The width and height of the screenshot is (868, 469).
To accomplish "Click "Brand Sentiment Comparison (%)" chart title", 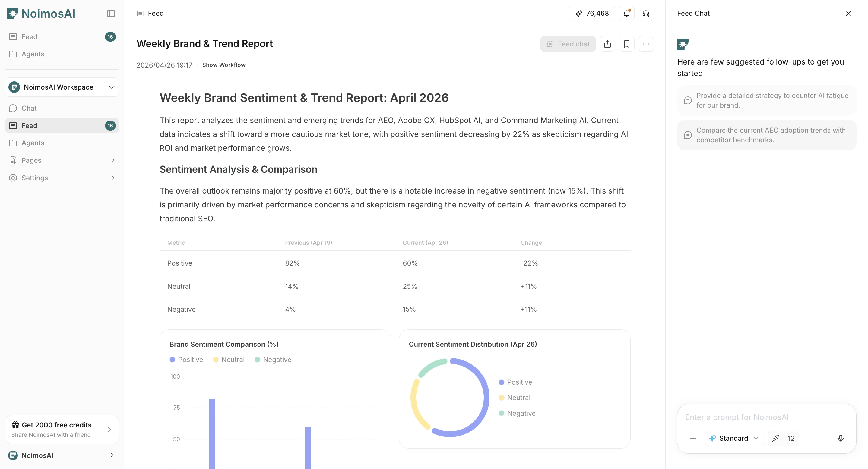I will [x=224, y=344].
